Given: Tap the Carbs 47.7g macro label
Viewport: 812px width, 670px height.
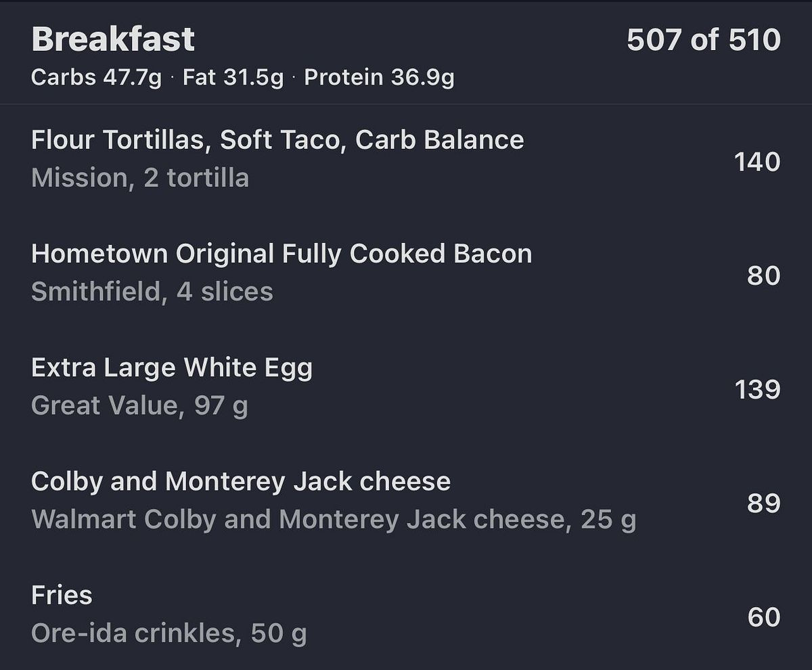Looking at the screenshot, I should click(96, 78).
